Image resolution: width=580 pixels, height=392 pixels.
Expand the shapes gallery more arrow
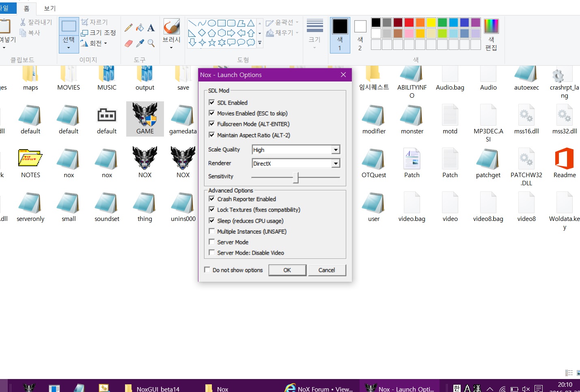(x=260, y=42)
